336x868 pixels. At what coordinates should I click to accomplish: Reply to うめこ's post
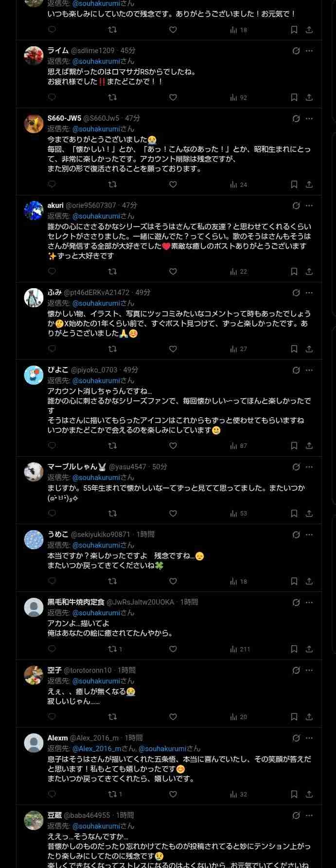click(x=52, y=581)
